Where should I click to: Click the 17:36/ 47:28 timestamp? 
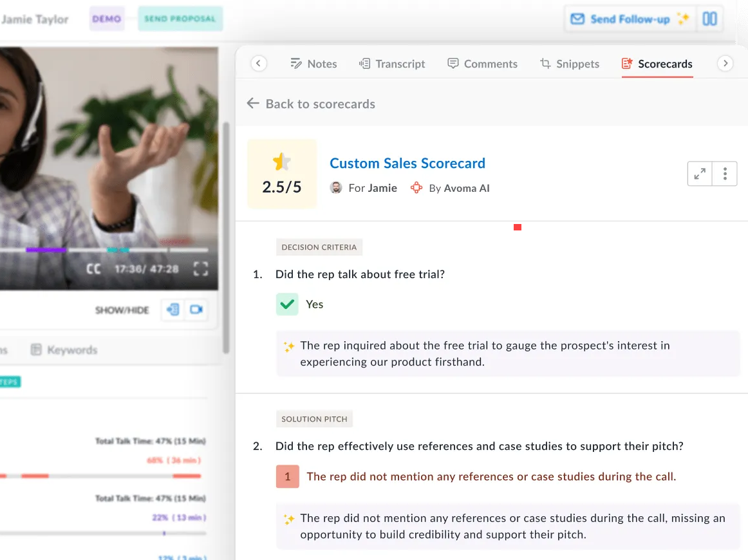point(147,269)
